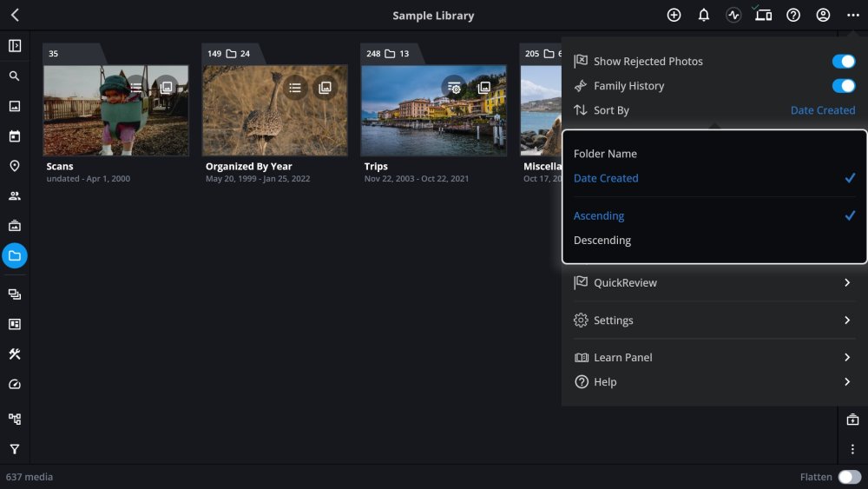Open the Help menu entry
This screenshot has height=489, width=868.
point(605,382)
